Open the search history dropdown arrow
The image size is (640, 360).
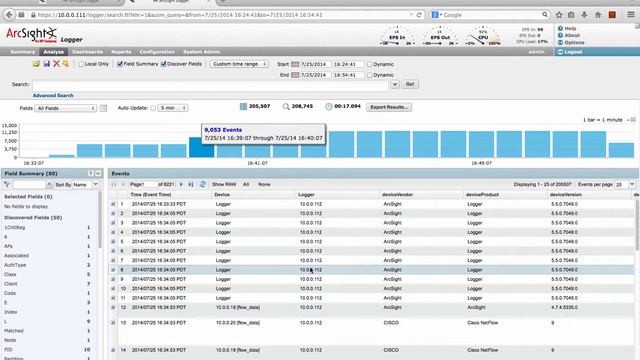coord(395,84)
